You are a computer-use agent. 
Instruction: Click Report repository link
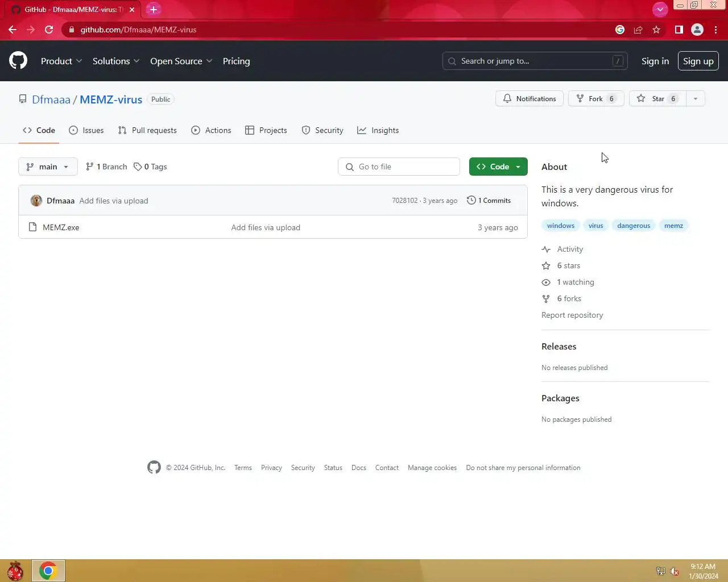click(572, 315)
